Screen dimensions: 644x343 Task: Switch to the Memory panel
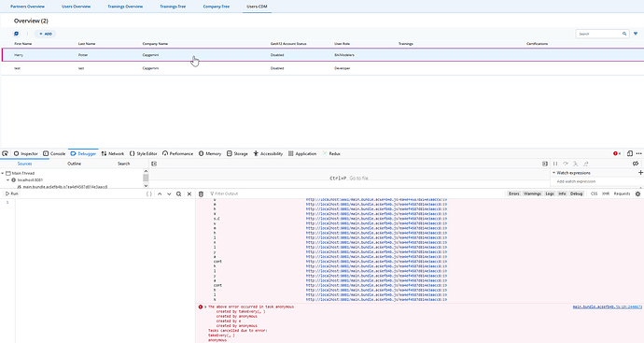point(210,153)
